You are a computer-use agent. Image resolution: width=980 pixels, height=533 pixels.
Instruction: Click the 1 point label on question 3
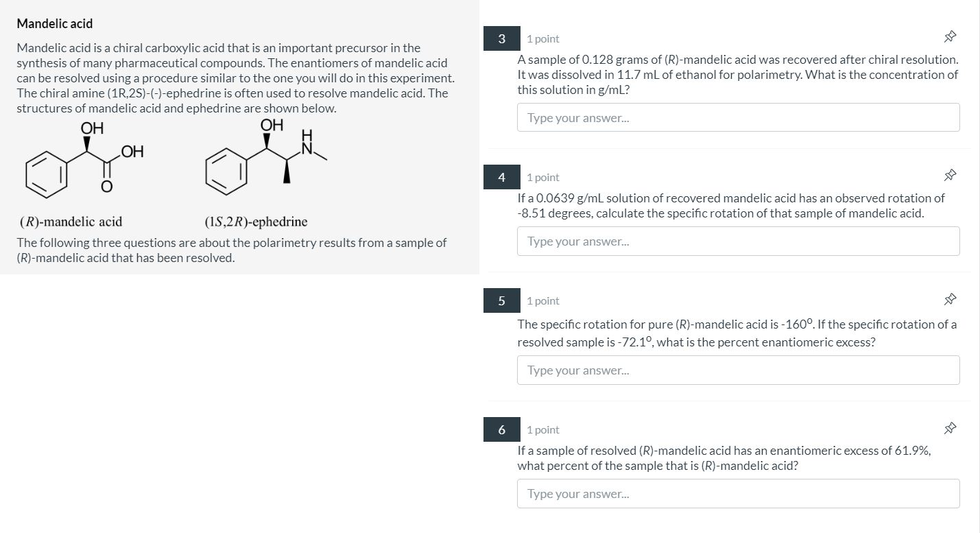point(542,38)
